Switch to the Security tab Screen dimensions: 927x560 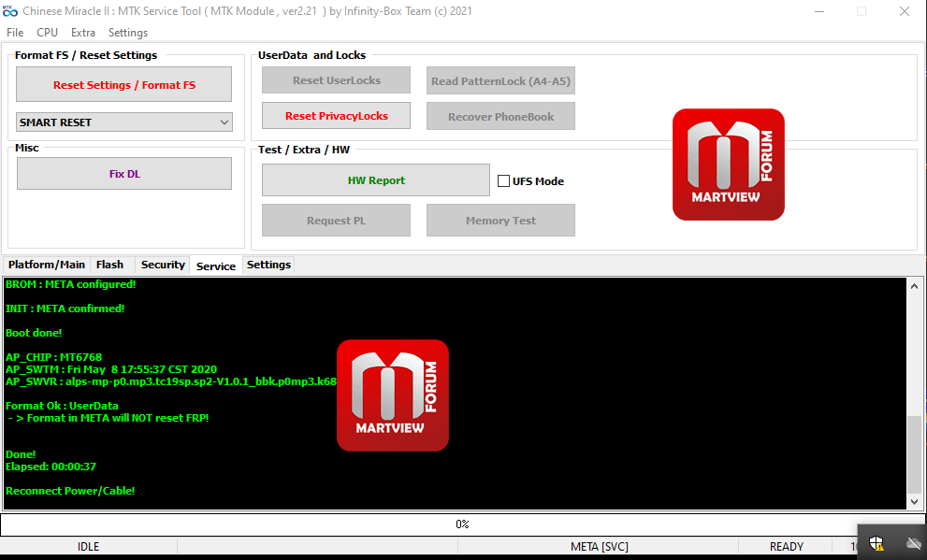(x=163, y=265)
